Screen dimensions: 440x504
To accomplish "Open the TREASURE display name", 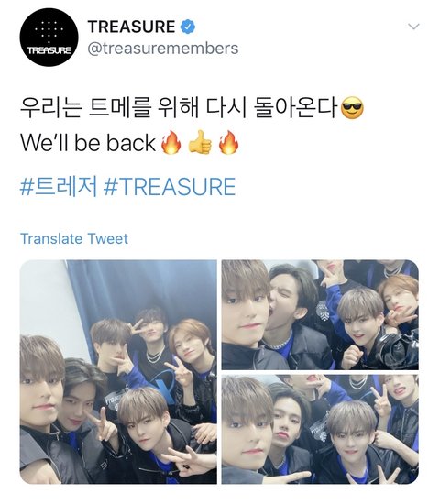I will coord(132,27).
